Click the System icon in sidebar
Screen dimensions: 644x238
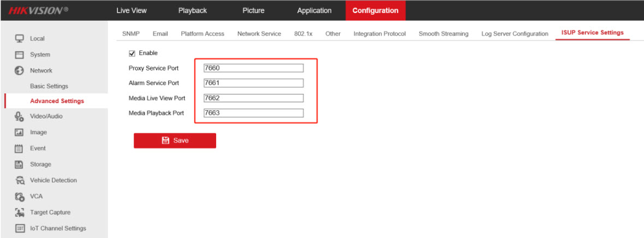(19, 55)
